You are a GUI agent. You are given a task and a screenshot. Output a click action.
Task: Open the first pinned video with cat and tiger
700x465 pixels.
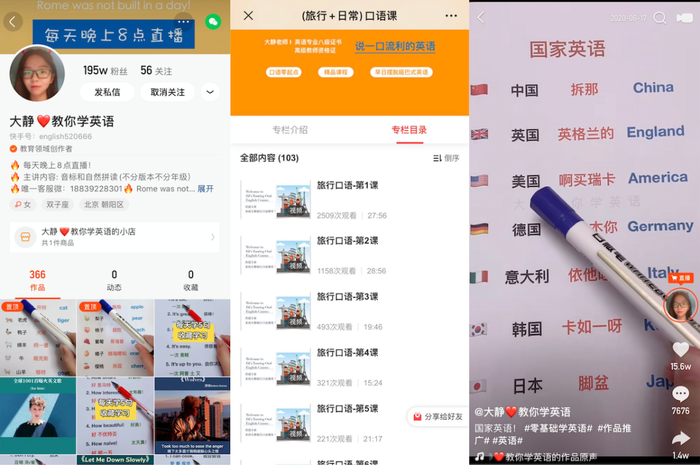[38, 338]
